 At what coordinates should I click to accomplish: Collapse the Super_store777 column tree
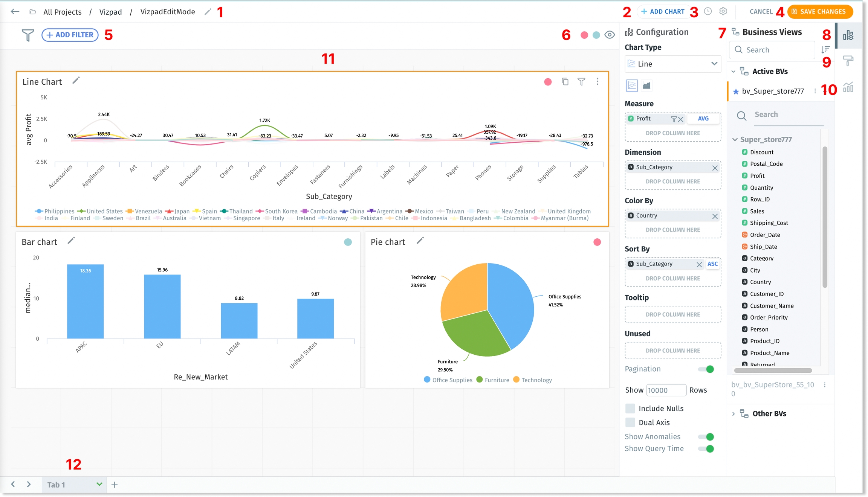[x=735, y=140]
